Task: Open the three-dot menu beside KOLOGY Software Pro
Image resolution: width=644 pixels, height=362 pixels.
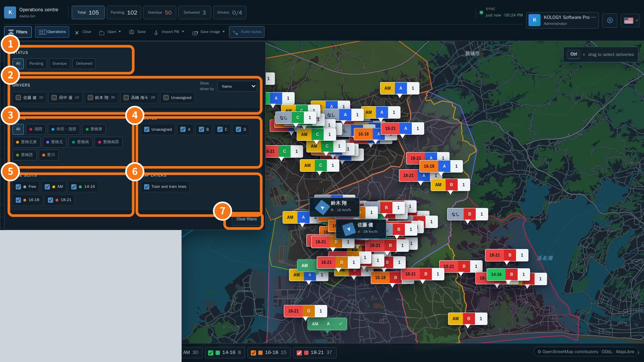Action: coord(594,17)
